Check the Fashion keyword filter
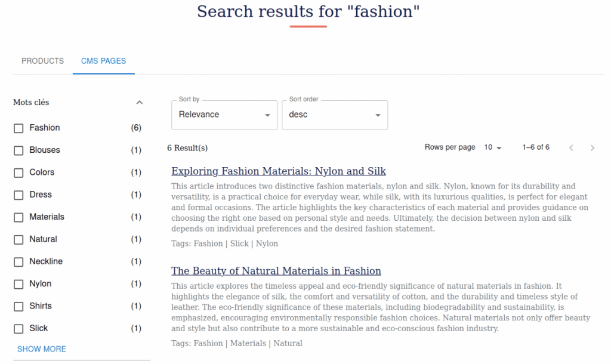This screenshot has height=364, width=611. [18, 128]
